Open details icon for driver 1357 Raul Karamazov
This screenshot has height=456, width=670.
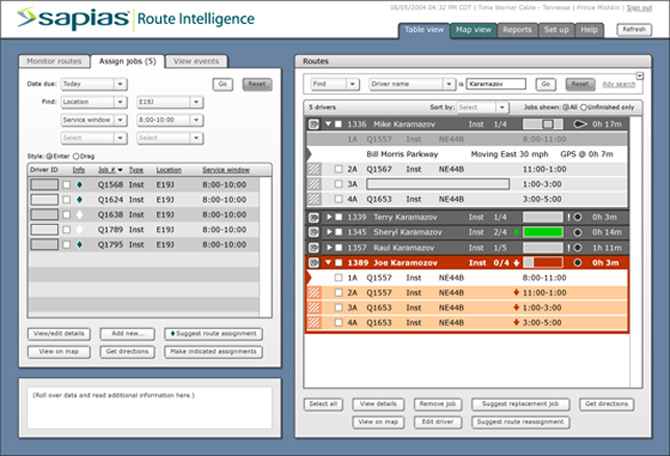point(314,248)
